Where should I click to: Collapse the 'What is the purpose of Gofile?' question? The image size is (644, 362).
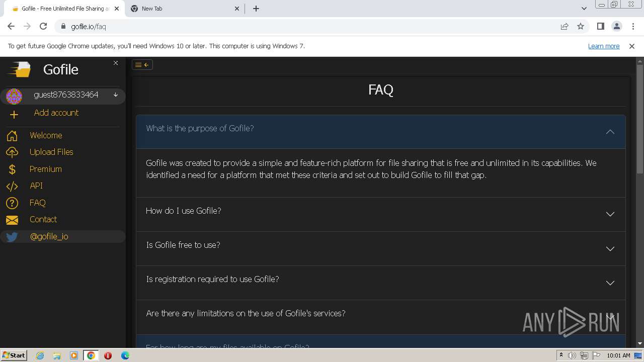pos(380,131)
